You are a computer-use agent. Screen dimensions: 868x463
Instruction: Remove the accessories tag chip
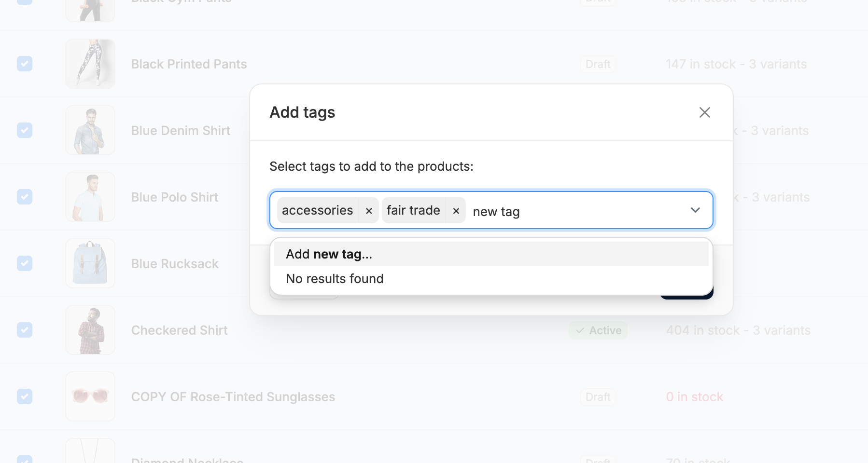point(369,211)
